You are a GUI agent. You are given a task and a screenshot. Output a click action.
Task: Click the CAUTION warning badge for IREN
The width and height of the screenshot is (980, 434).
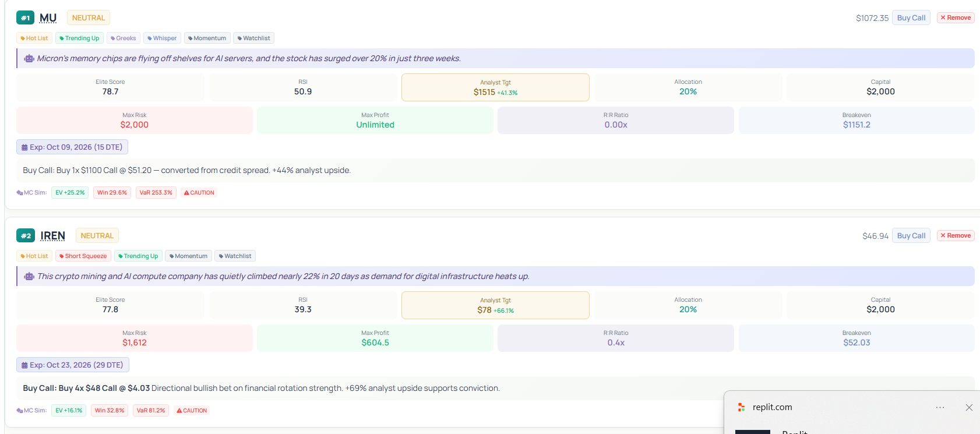[x=192, y=411]
